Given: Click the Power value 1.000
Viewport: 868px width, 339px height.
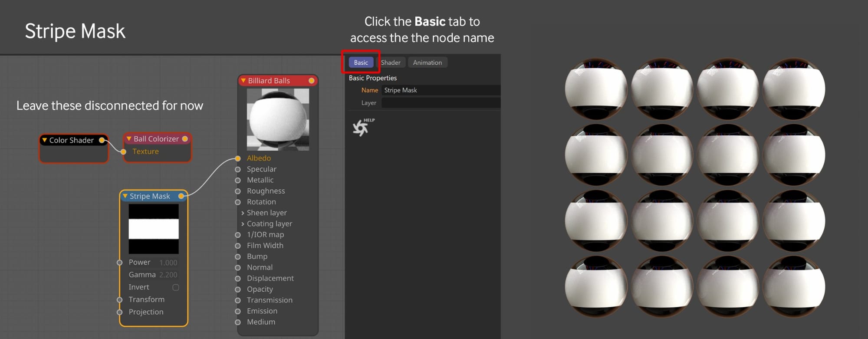Looking at the screenshot, I should coord(168,263).
